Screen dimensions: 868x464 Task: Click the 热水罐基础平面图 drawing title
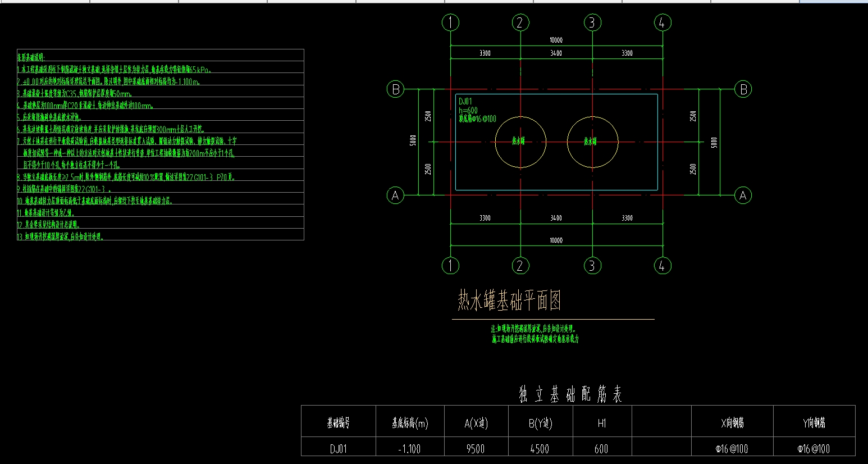pos(510,301)
